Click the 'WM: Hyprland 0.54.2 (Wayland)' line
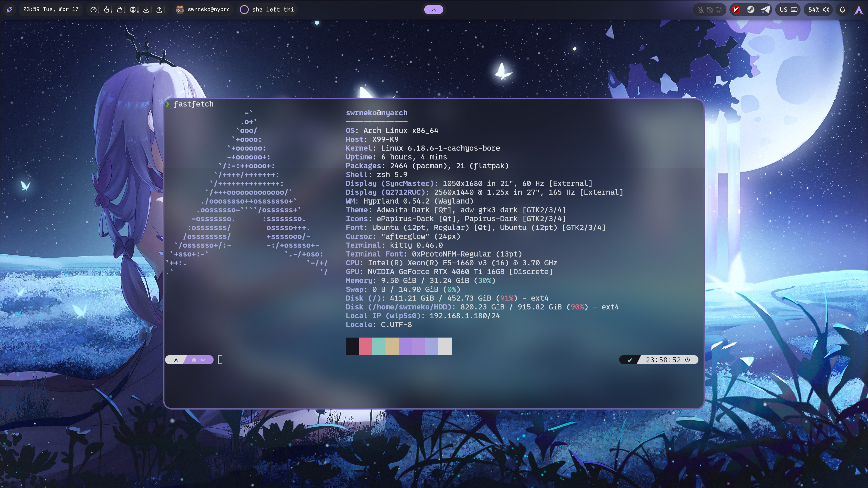Image resolution: width=868 pixels, height=488 pixels. point(410,201)
